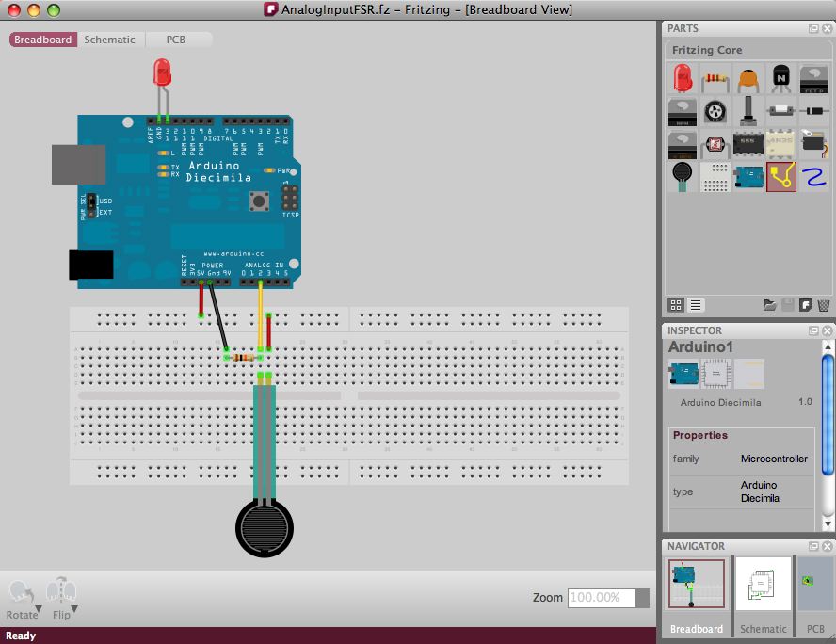This screenshot has height=644, width=836.
Task: Select the selected jumper/trace part in the bin
Action: (781, 176)
